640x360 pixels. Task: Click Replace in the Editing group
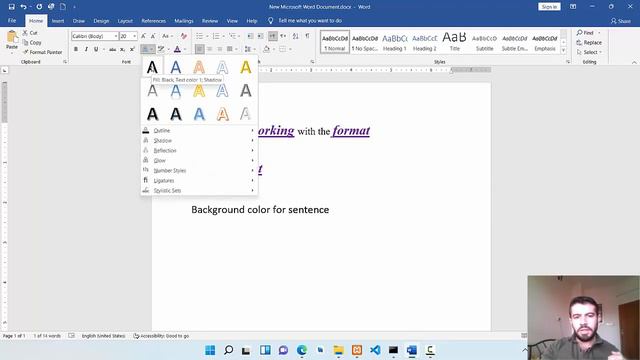point(589,42)
